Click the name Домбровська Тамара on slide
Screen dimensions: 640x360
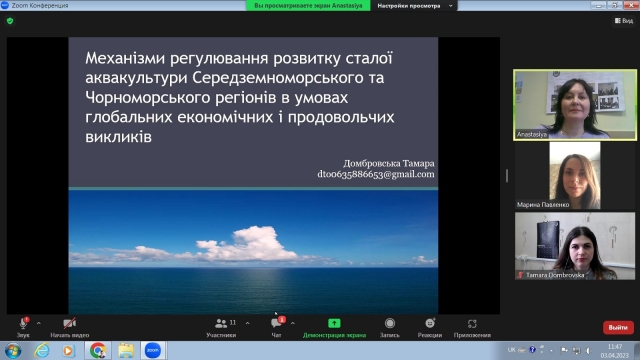coord(389,163)
